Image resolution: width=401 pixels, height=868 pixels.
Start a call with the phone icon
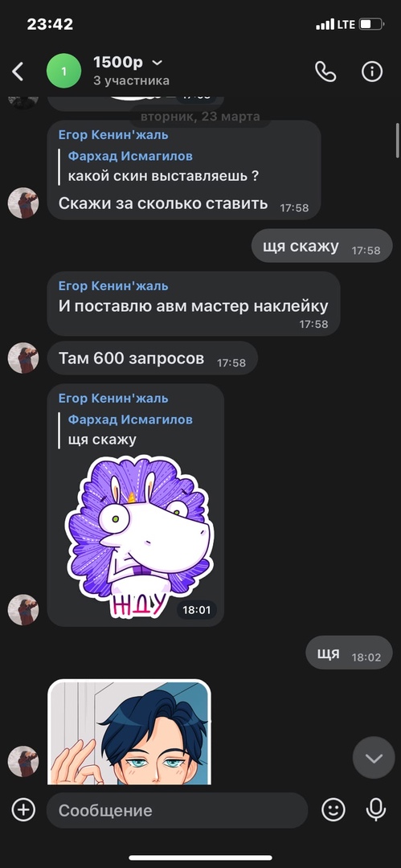coord(325,72)
